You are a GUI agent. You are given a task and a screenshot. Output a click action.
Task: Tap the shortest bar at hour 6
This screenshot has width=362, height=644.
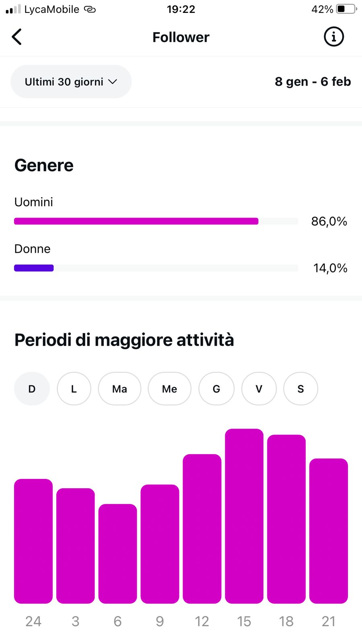point(117,553)
